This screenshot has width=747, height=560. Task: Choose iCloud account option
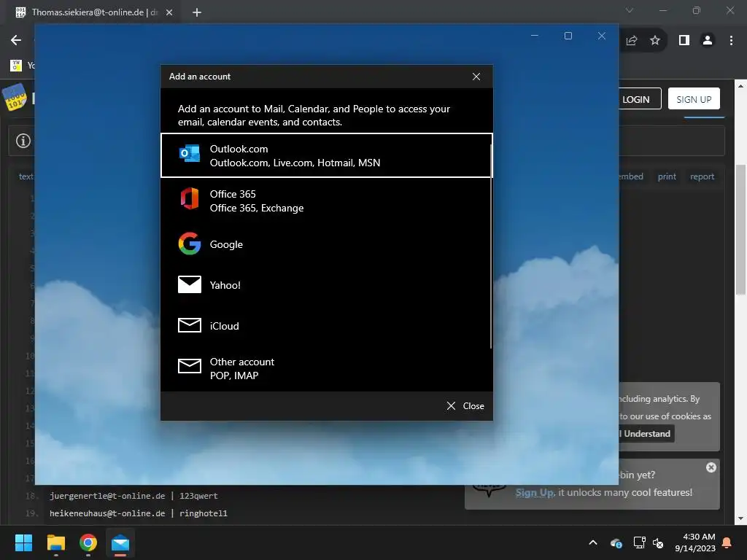(326, 326)
